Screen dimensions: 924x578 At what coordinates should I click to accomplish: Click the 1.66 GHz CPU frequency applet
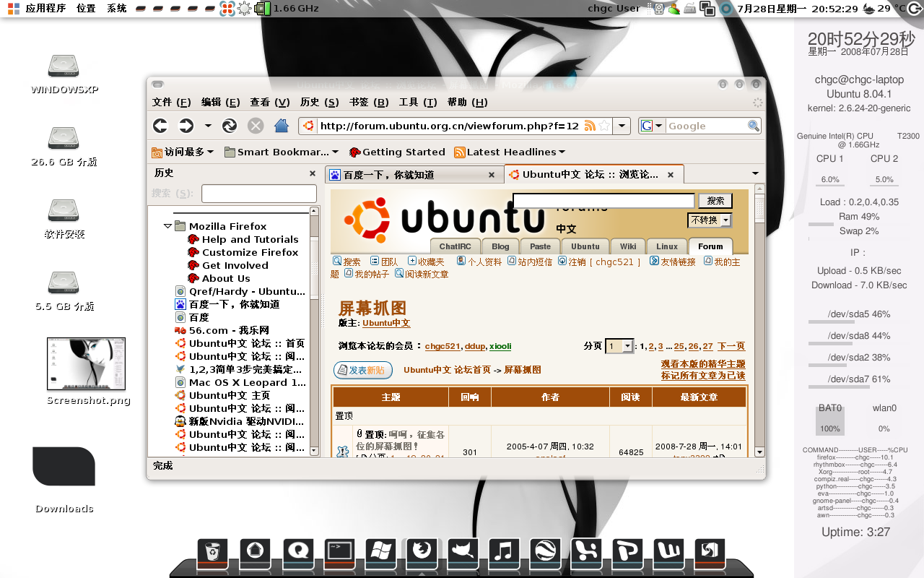tap(287, 9)
